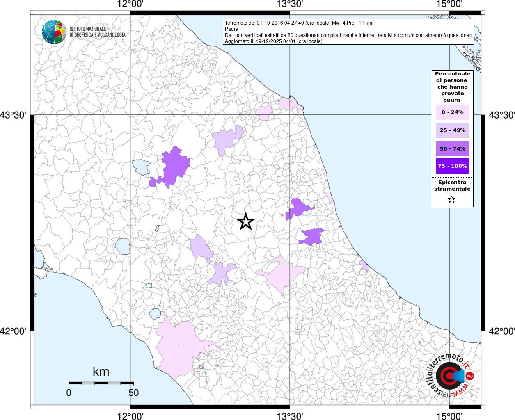Viewport: 515px width, 420px height.
Task: Click the top 13°30' longitude label
Action: click(x=290, y=4)
